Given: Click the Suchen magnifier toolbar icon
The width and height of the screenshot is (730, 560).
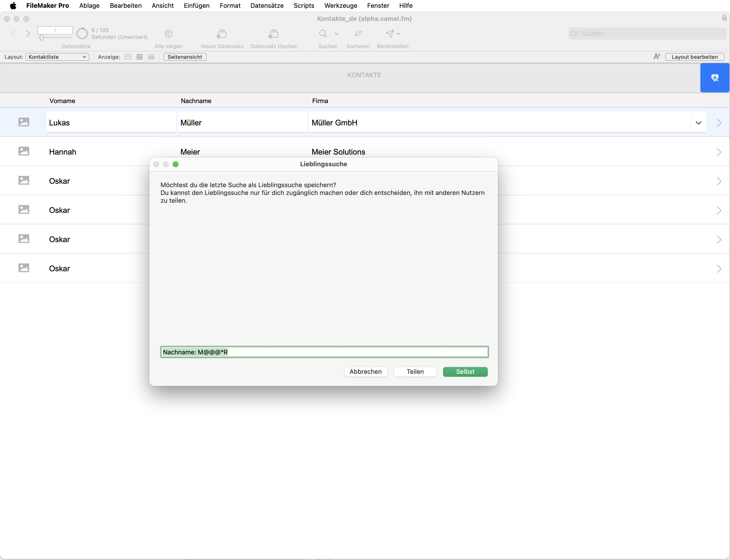Looking at the screenshot, I should 323,33.
